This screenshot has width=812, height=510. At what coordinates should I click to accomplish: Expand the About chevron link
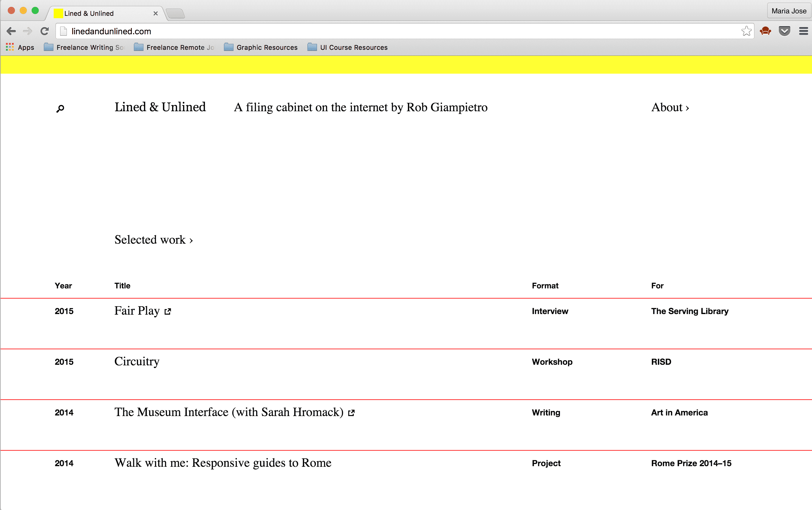670,108
